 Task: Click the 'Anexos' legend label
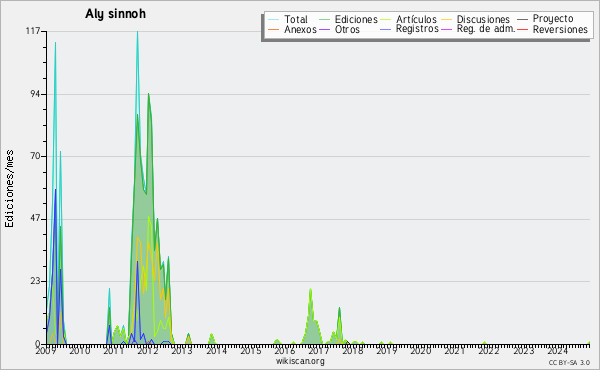pyautogui.click(x=300, y=29)
